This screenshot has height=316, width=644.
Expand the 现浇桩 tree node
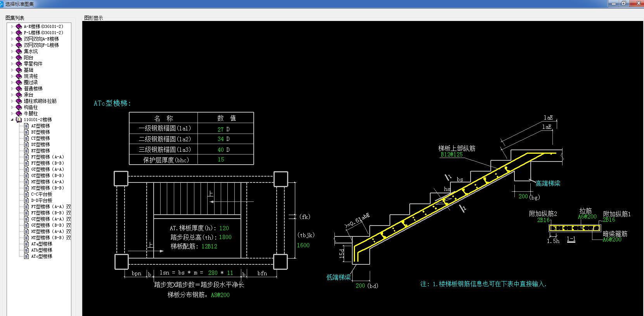coord(12,76)
